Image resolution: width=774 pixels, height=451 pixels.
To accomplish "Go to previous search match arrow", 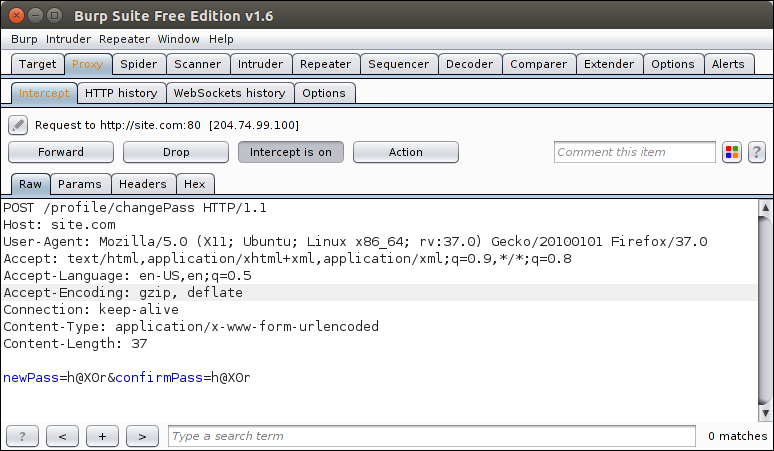I will (x=62, y=436).
